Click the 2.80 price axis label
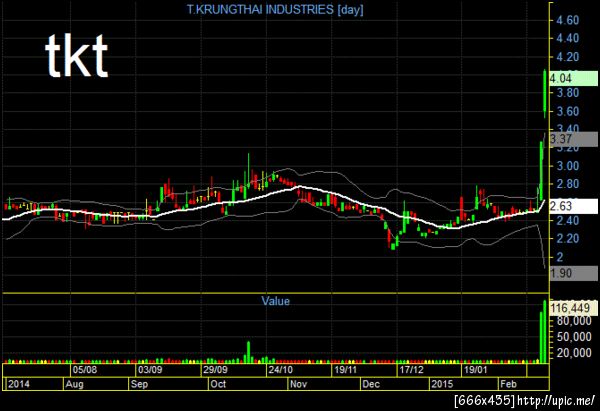The width and height of the screenshot is (600, 411). point(568,184)
